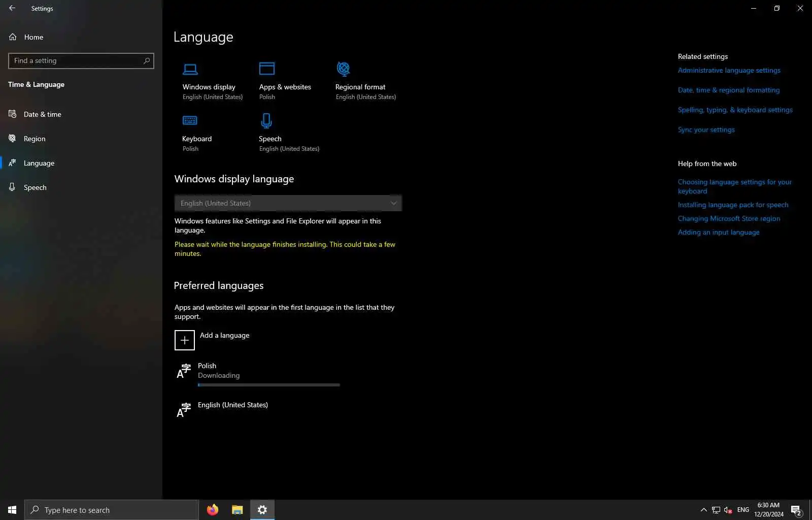Click the Polish language glyph icon
Image resolution: width=812 pixels, height=520 pixels.
point(184,371)
